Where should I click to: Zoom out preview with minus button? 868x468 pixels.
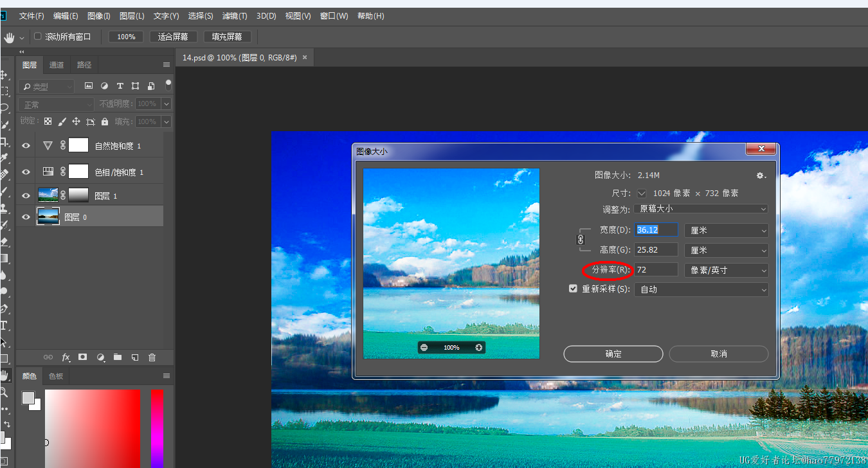tap(424, 347)
